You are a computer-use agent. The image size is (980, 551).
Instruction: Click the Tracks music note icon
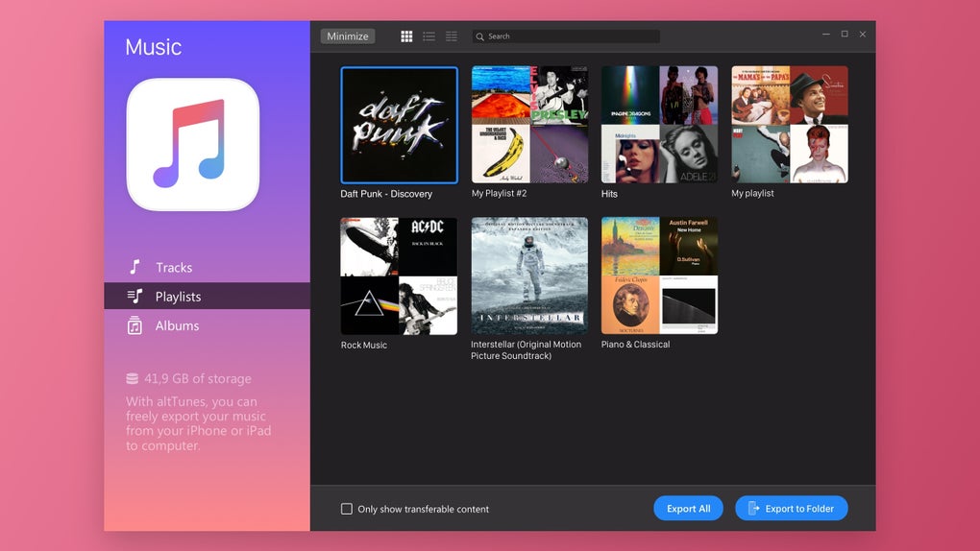(x=135, y=268)
